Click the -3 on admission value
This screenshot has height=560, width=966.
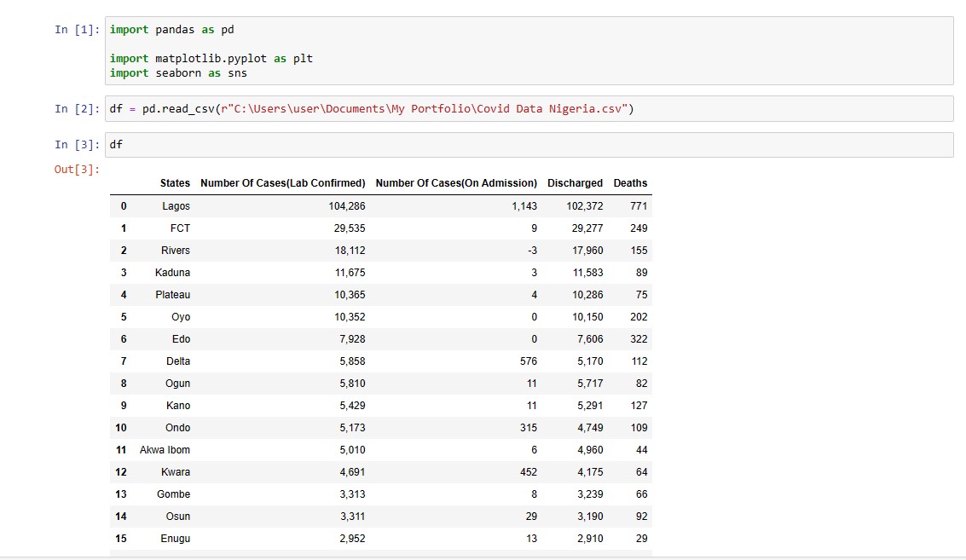(x=532, y=251)
